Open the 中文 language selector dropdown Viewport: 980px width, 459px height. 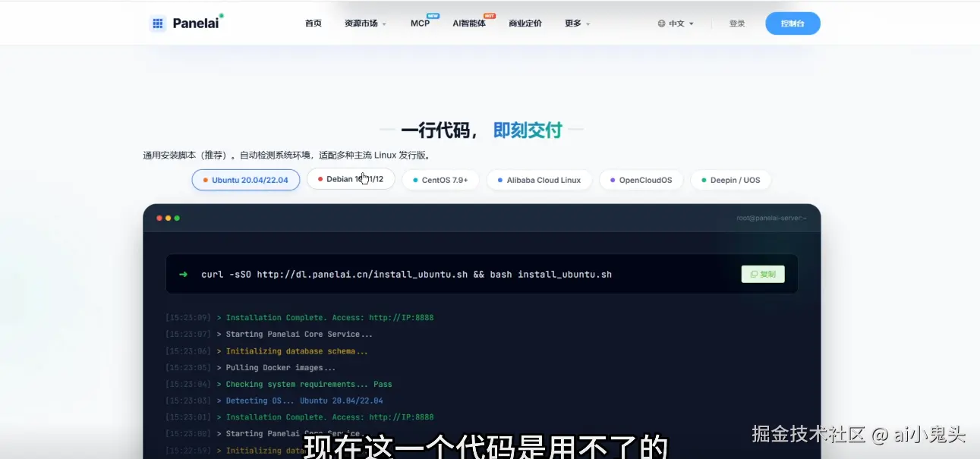680,24
